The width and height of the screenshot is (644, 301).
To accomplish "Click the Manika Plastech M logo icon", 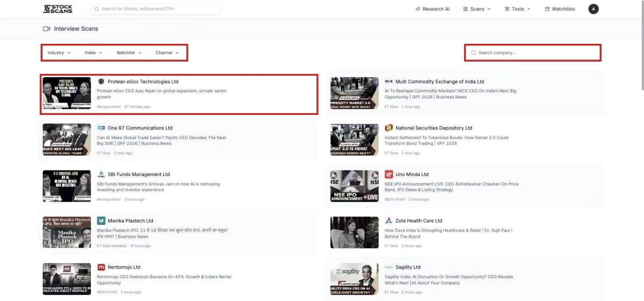I will tap(101, 221).
